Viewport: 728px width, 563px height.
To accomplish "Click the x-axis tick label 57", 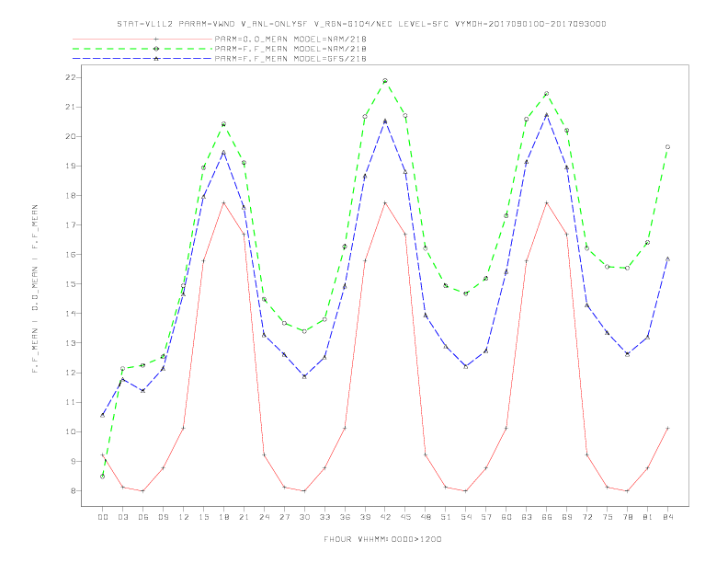I will [486, 517].
